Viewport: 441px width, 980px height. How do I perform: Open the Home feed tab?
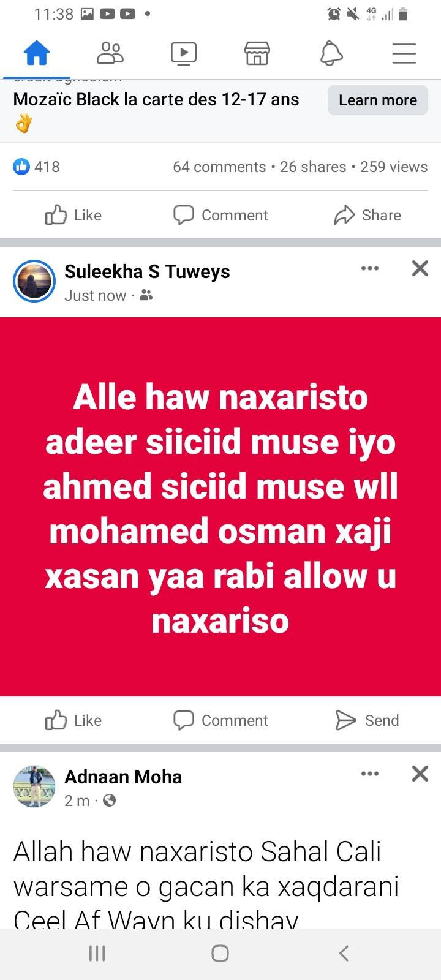click(x=37, y=53)
